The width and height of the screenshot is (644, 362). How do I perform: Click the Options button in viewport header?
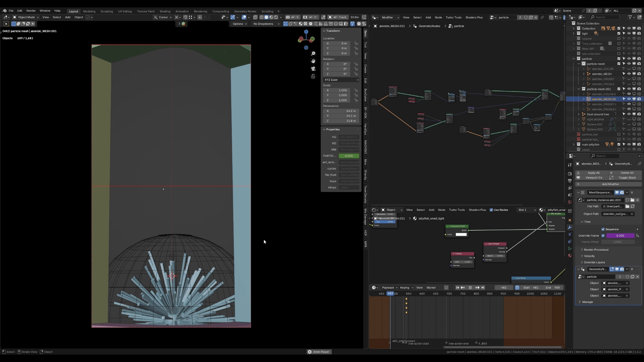tap(239, 24)
